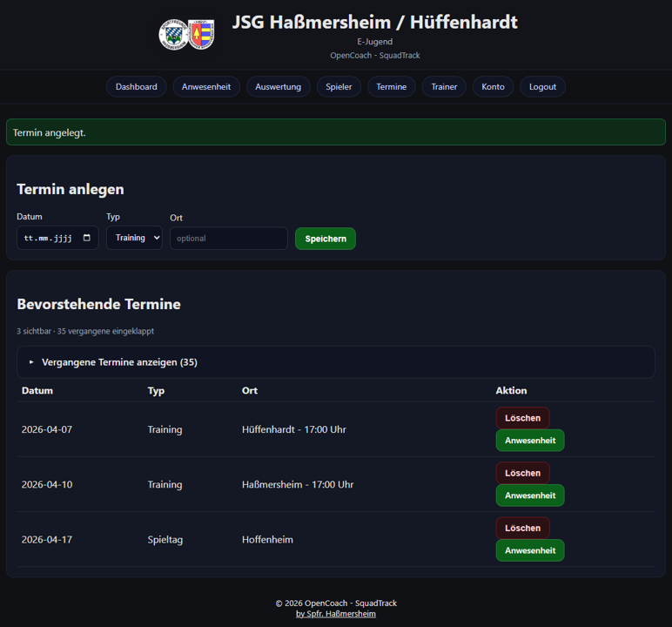672x627 pixels.
Task: Click Logout in the navigation bar
Action: click(542, 86)
